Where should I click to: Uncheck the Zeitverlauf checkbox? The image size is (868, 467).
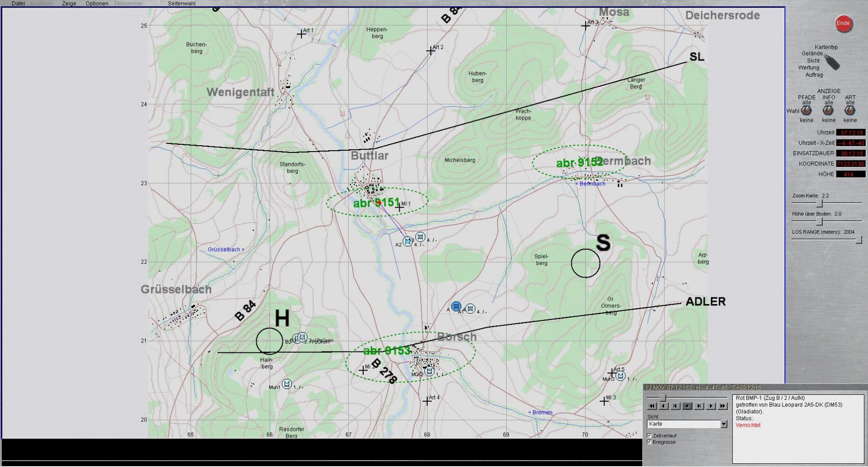coord(649,436)
